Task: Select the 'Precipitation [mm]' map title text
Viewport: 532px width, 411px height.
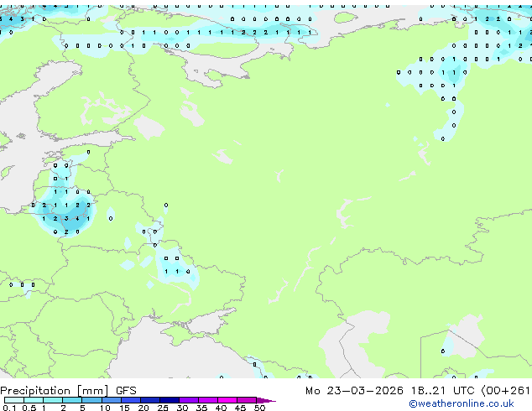Action: point(55,391)
